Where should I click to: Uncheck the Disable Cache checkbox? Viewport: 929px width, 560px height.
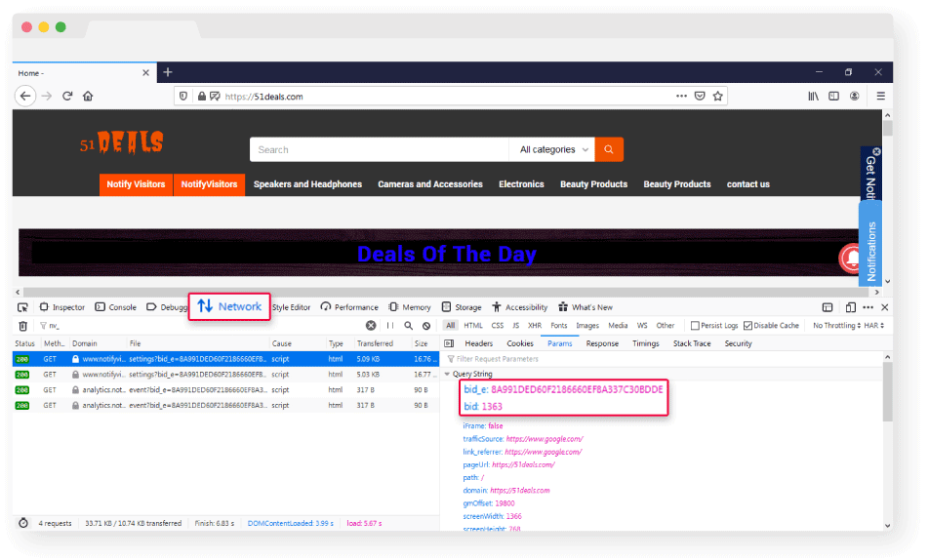click(x=748, y=325)
